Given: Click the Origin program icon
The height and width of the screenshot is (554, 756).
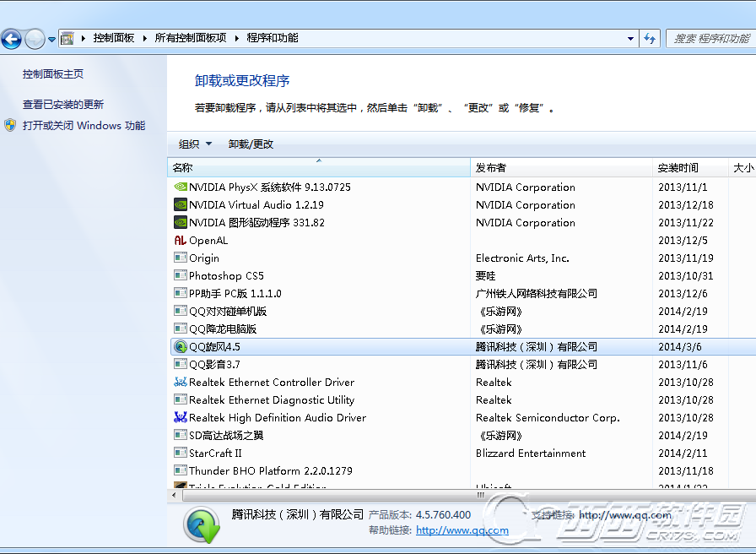Looking at the screenshot, I should click(181, 258).
